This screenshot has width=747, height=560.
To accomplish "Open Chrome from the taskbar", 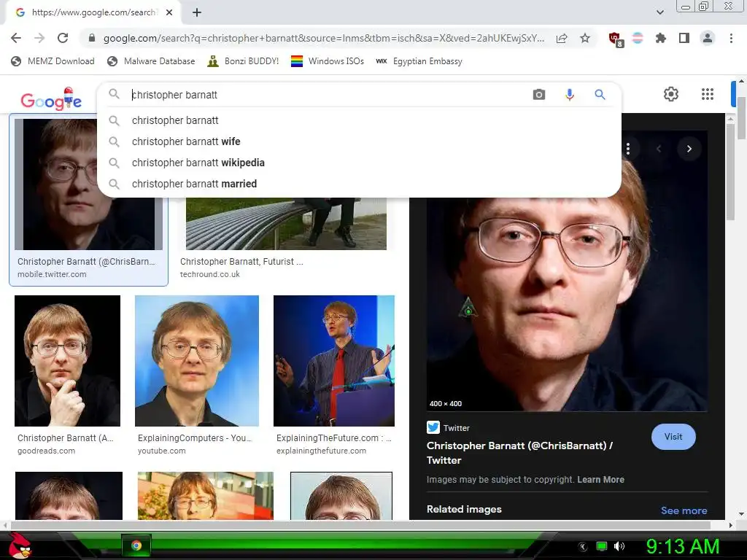I will click(136, 545).
